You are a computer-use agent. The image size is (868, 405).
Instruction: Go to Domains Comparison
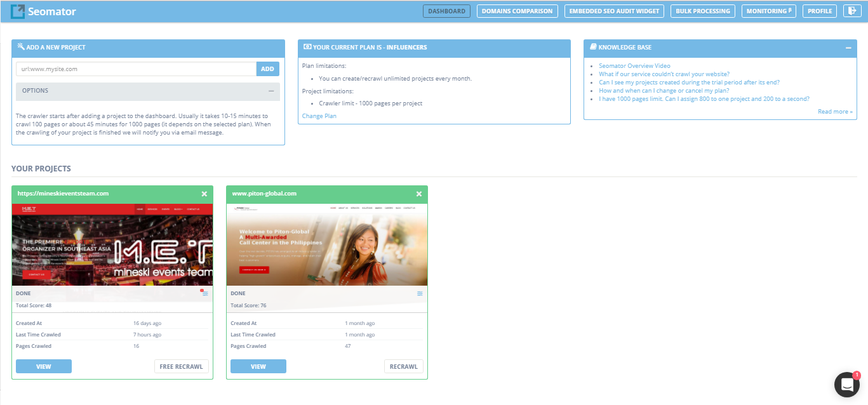coord(517,11)
